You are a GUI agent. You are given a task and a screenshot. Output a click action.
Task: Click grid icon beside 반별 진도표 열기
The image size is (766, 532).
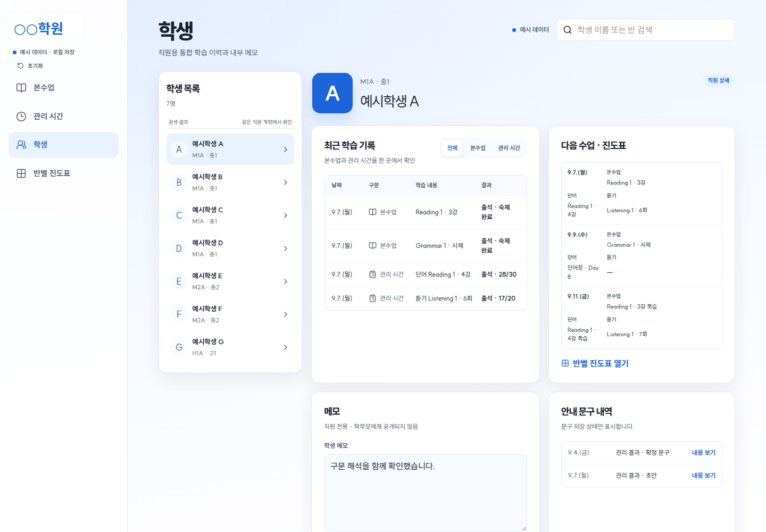(x=565, y=363)
